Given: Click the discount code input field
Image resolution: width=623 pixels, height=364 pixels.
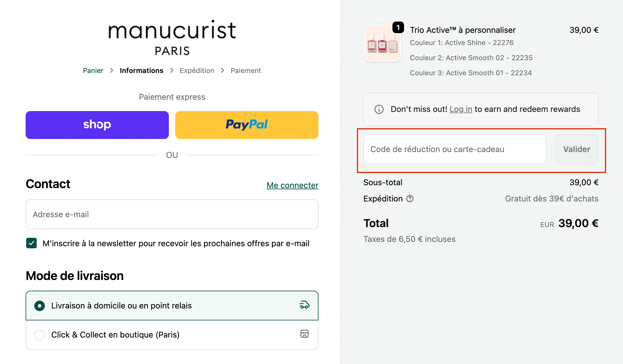Looking at the screenshot, I should tap(454, 149).
